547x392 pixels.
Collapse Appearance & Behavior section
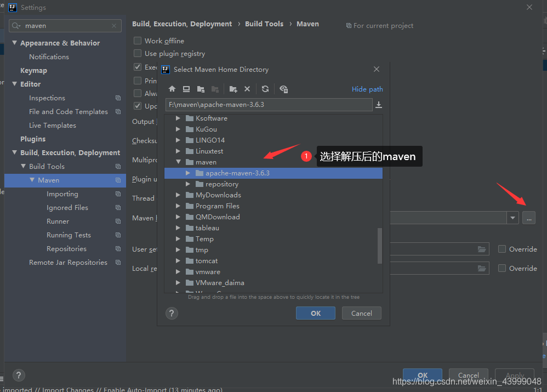point(14,43)
